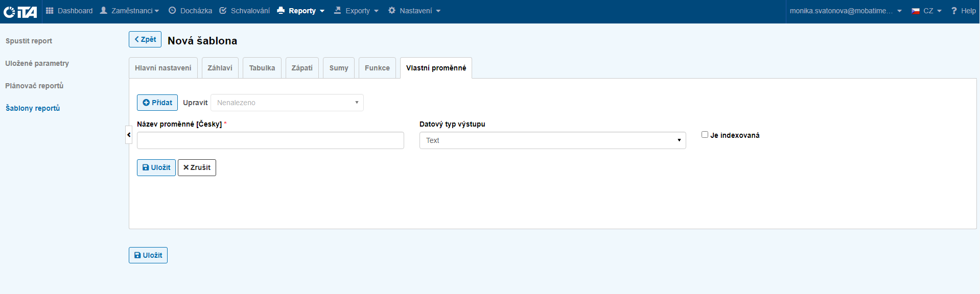Switch to the Hlavní nastavení tab
The height and width of the screenshot is (294, 980).
[163, 68]
